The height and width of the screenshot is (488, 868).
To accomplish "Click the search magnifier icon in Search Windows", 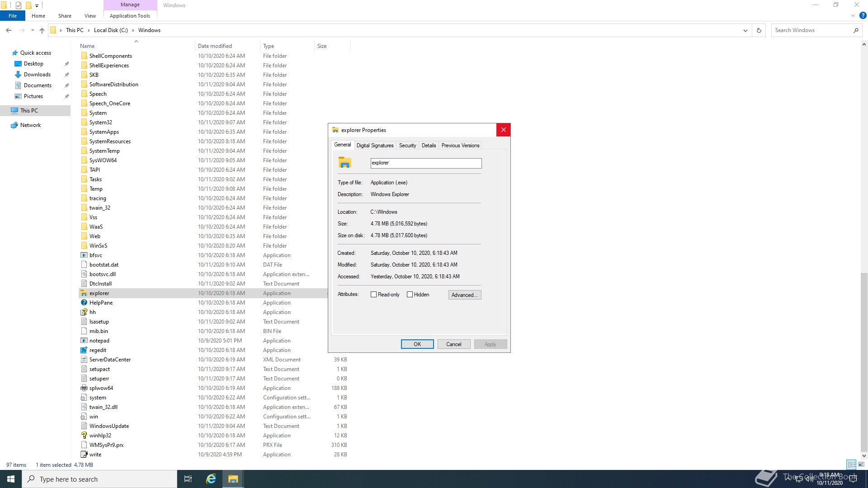I will point(855,30).
